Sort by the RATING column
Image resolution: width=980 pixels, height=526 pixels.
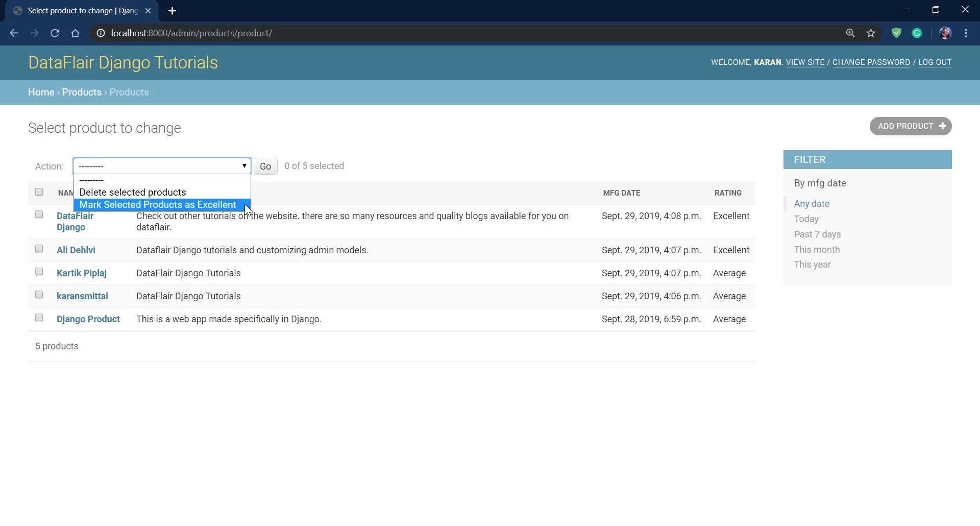point(728,193)
